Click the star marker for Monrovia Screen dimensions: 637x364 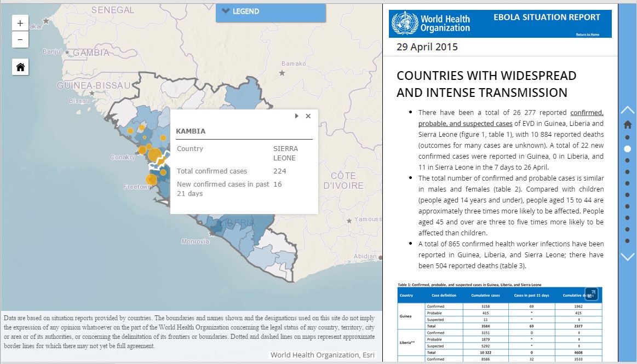point(212,234)
